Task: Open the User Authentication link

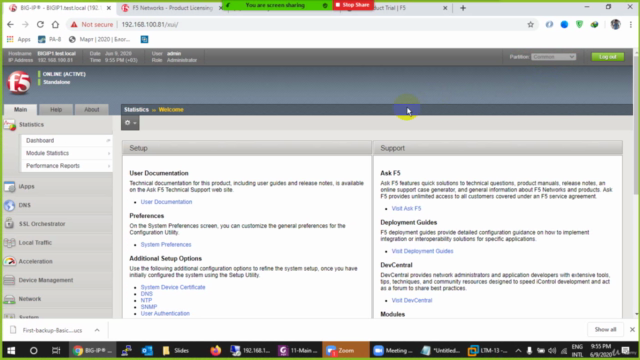Action: click(x=165, y=313)
